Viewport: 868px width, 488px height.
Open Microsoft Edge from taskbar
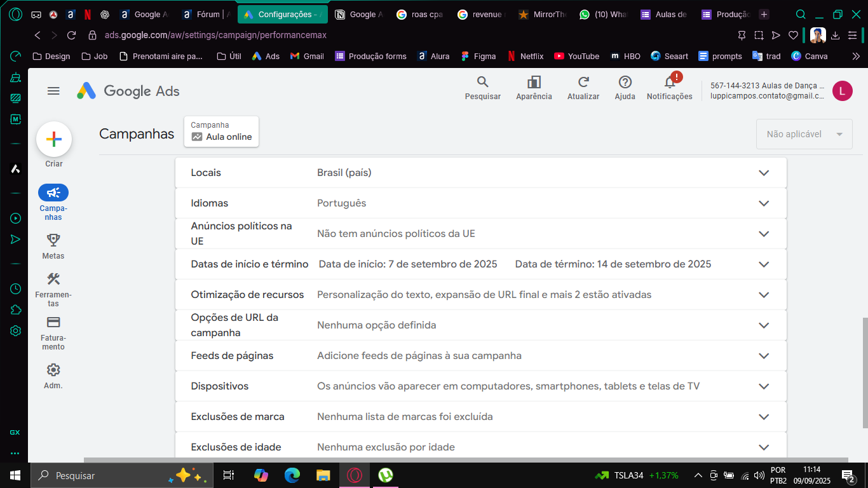point(292,475)
